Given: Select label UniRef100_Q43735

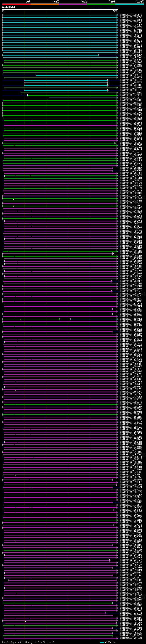Looking at the screenshot, I should tap(131, 507).
